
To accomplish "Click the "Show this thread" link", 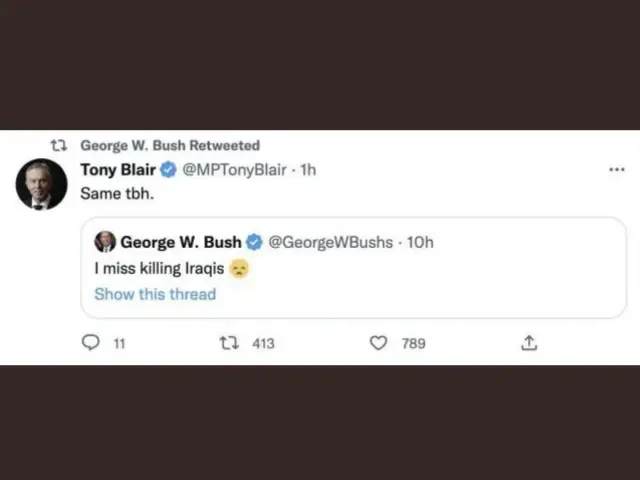I will point(155,294).
